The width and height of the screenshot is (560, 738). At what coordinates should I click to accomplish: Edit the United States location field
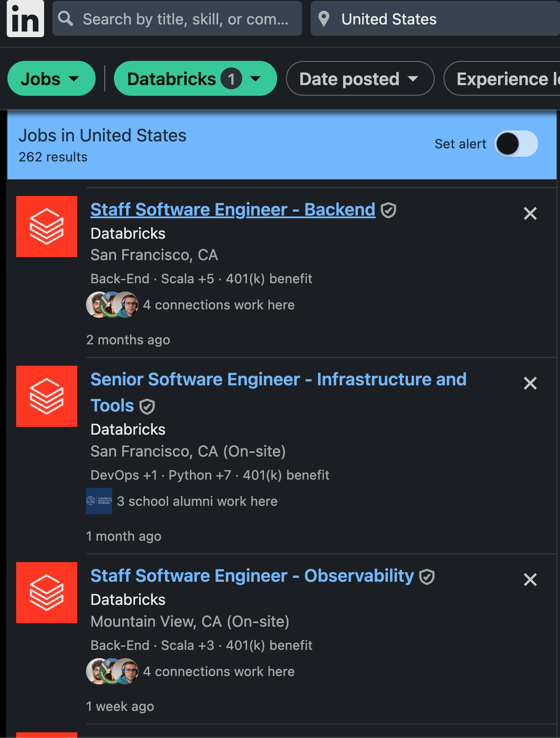click(x=435, y=18)
